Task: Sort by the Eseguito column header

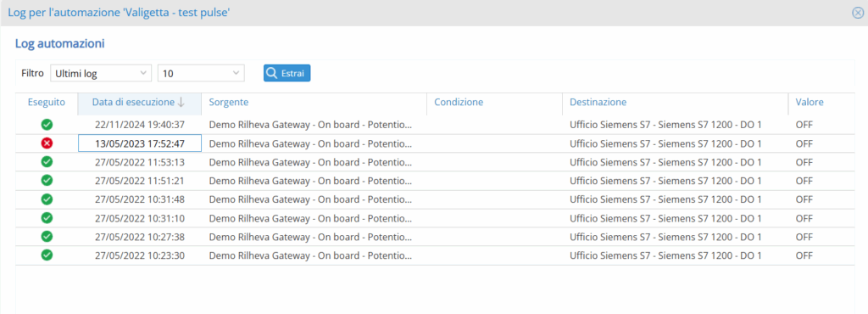Action: click(47, 102)
